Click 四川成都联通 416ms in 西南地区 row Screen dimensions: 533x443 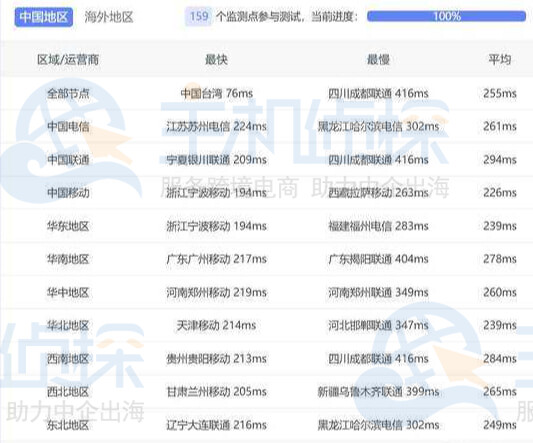click(378, 359)
